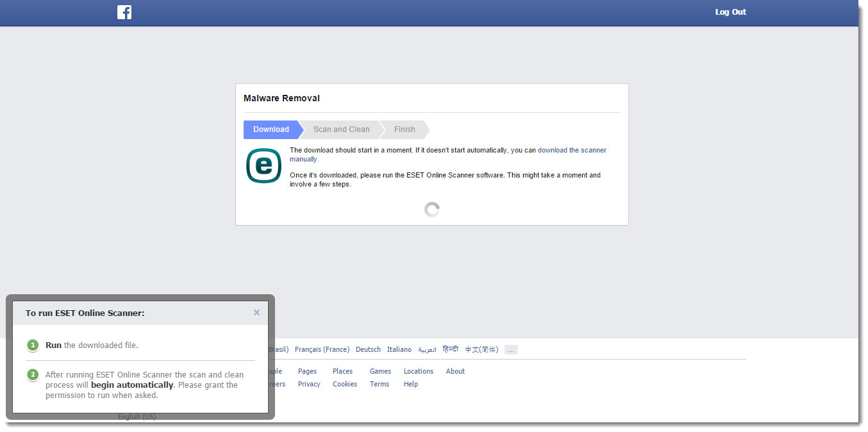Switch language to Hindi (हिन्दी)
This screenshot has width=868, height=432.
click(451, 350)
